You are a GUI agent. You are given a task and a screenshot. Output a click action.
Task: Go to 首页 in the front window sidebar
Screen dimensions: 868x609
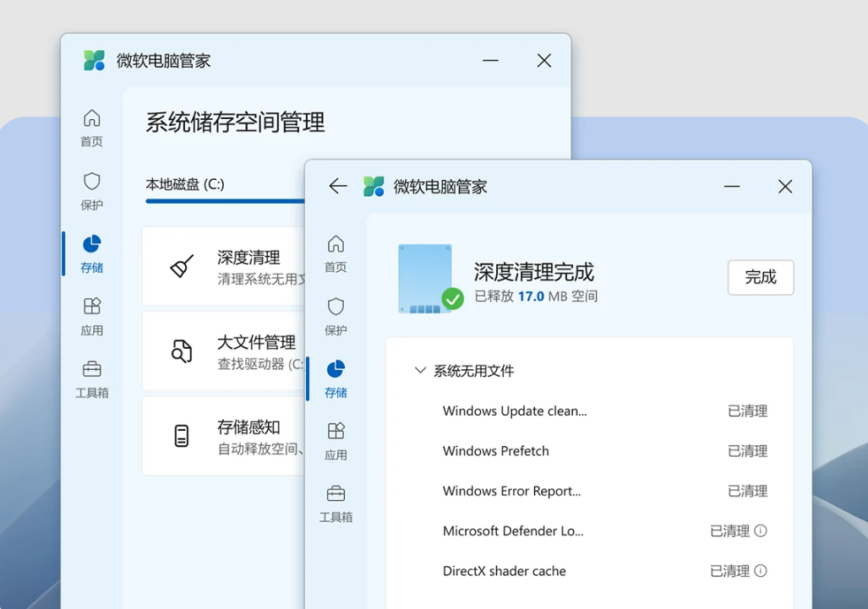coord(336,254)
